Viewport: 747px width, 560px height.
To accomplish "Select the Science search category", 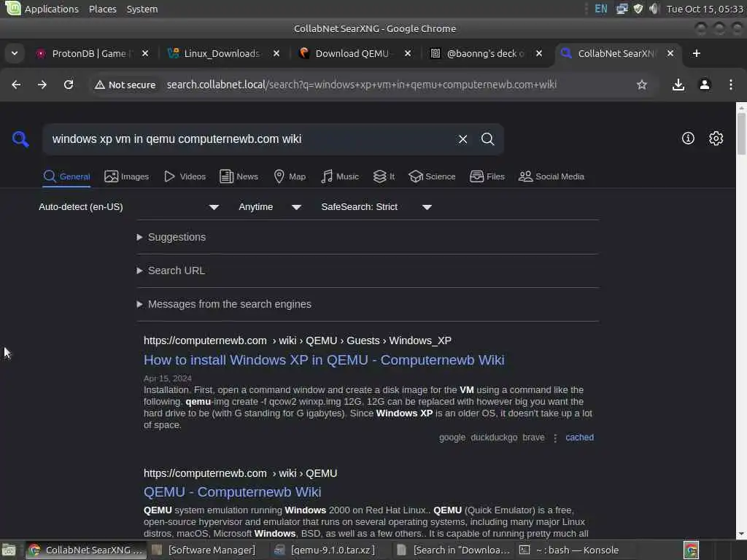I will (x=432, y=176).
